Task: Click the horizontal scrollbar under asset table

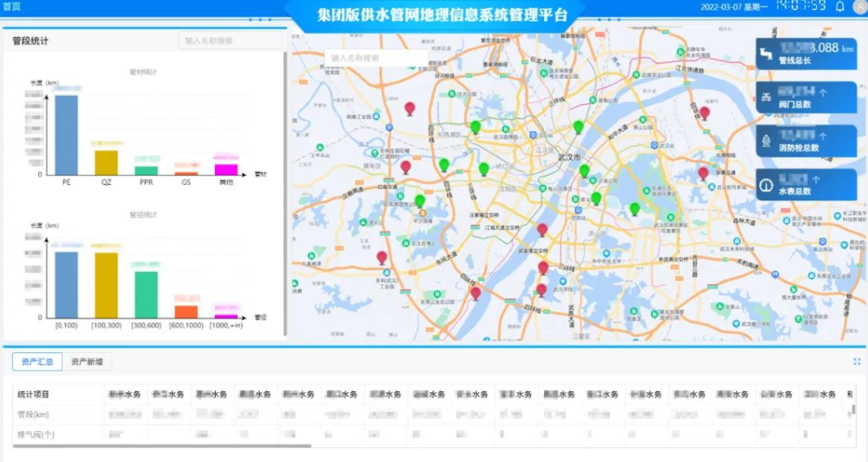Action: coord(162,446)
